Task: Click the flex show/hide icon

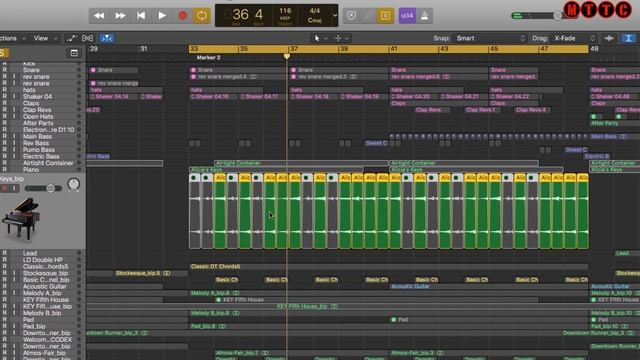Action: (87, 38)
